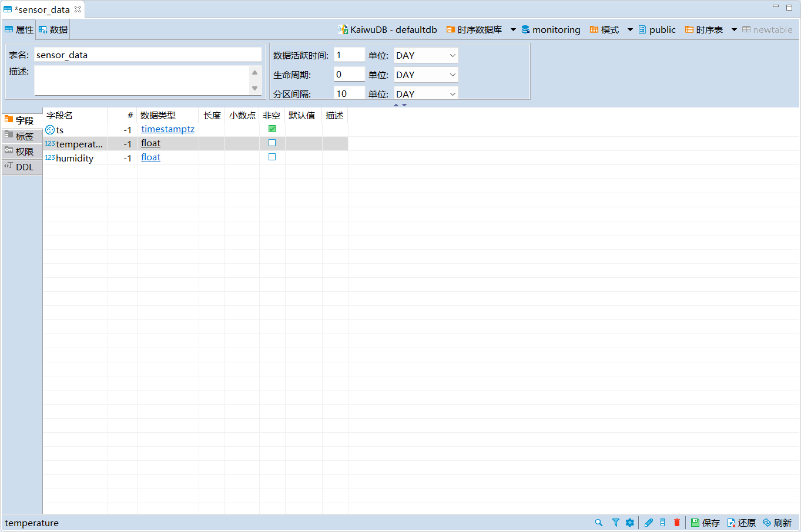The height and width of the screenshot is (532, 801).
Task: Click the gear settings icon in bottom toolbar
Action: [630, 523]
